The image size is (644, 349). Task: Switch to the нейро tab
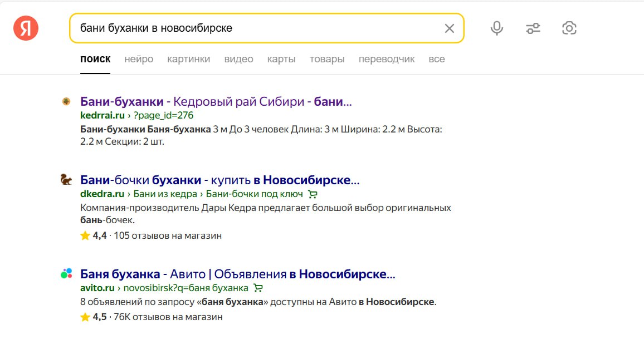click(139, 59)
